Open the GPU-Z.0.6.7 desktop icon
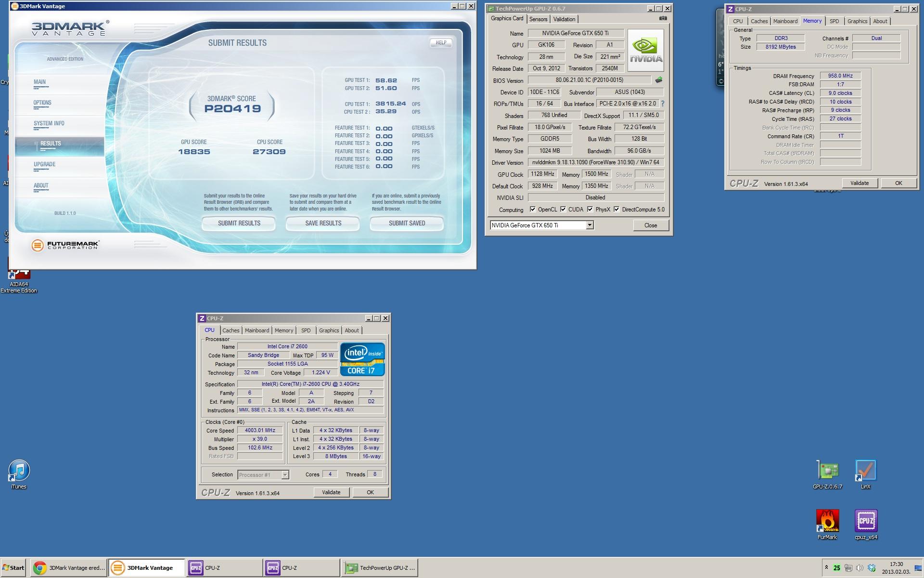Screen dimensions: 924x578 click(x=827, y=475)
